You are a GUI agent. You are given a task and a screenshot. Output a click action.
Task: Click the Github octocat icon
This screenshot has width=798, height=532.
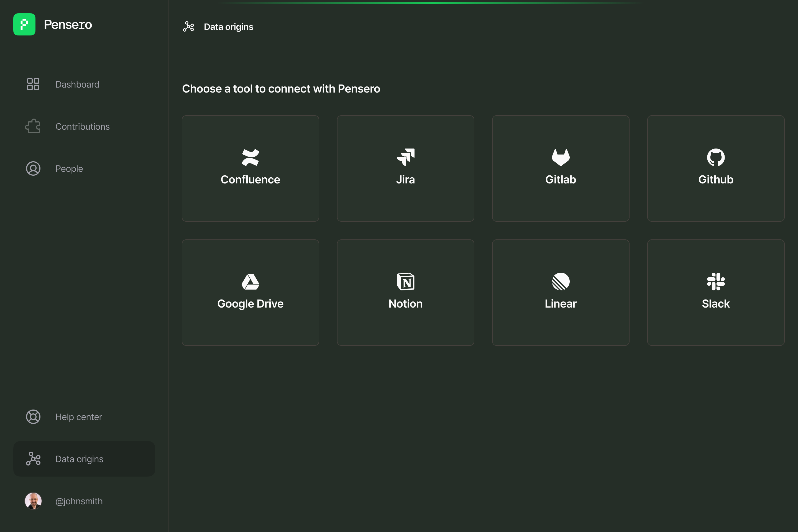pos(715,157)
